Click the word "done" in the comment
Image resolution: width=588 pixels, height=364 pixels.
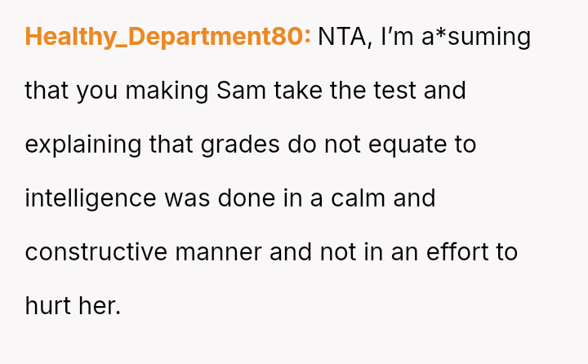click(248, 198)
